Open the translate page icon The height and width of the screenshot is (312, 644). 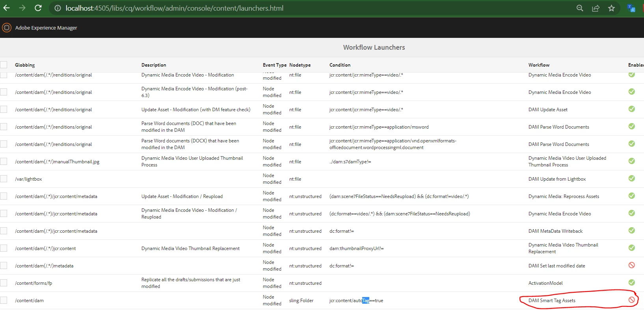(631, 8)
